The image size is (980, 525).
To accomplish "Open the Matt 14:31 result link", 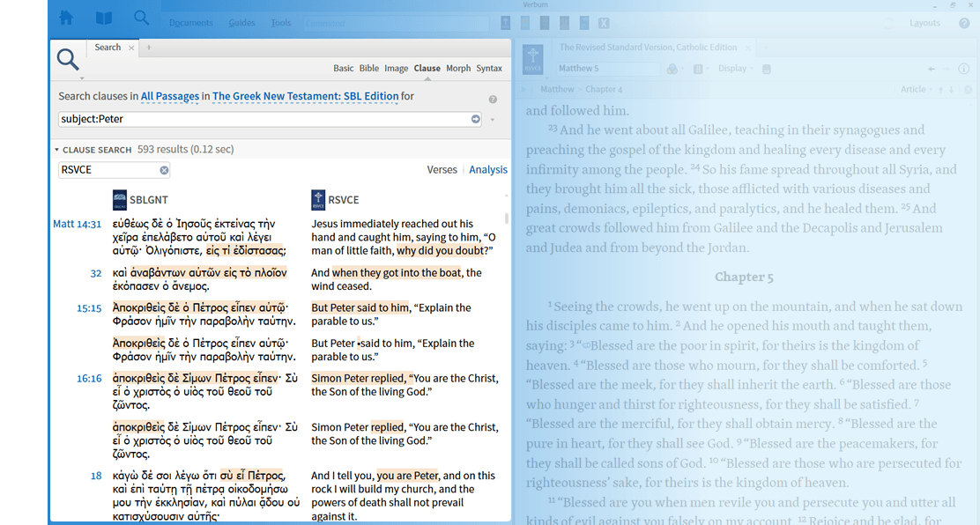I will pos(77,224).
